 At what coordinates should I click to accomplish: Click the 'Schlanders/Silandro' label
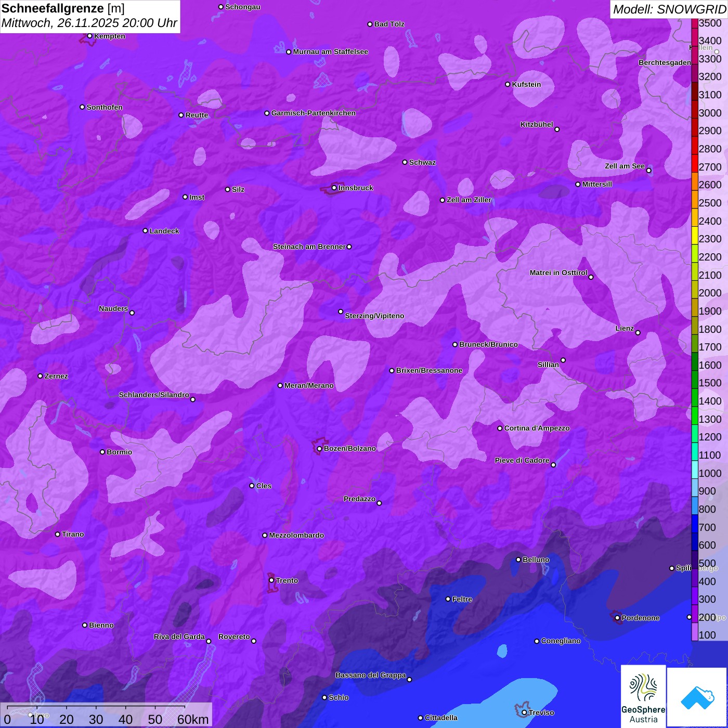pyautogui.click(x=154, y=395)
